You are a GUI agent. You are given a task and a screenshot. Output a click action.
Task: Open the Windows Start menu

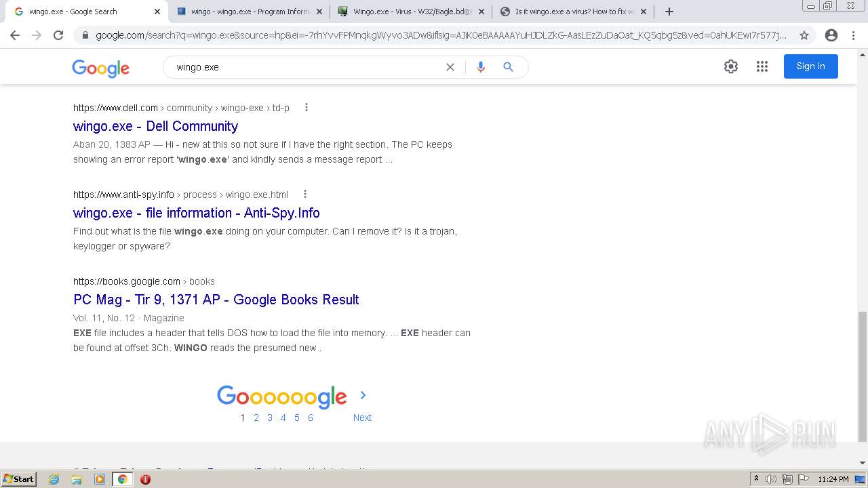tap(18, 479)
